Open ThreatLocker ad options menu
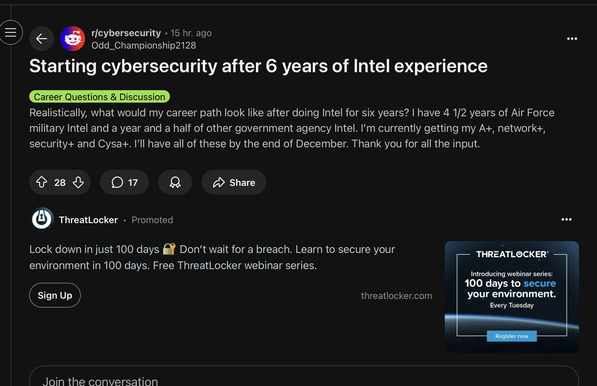The height and width of the screenshot is (386, 597). (x=567, y=219)
